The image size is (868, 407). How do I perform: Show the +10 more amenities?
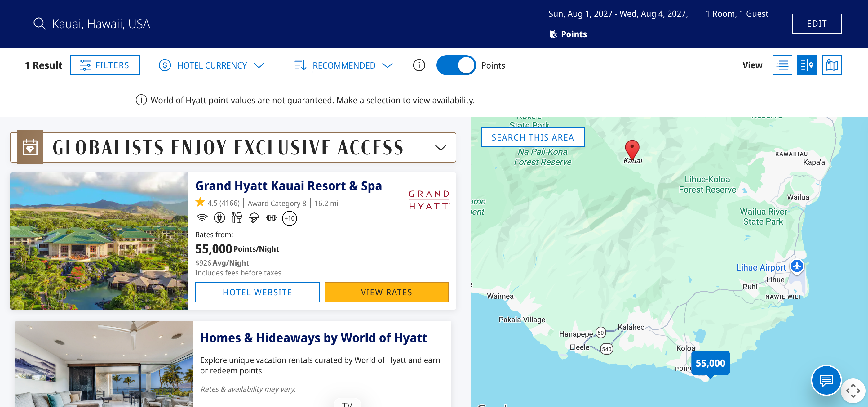pyautogui.click(x=289, y=218)
